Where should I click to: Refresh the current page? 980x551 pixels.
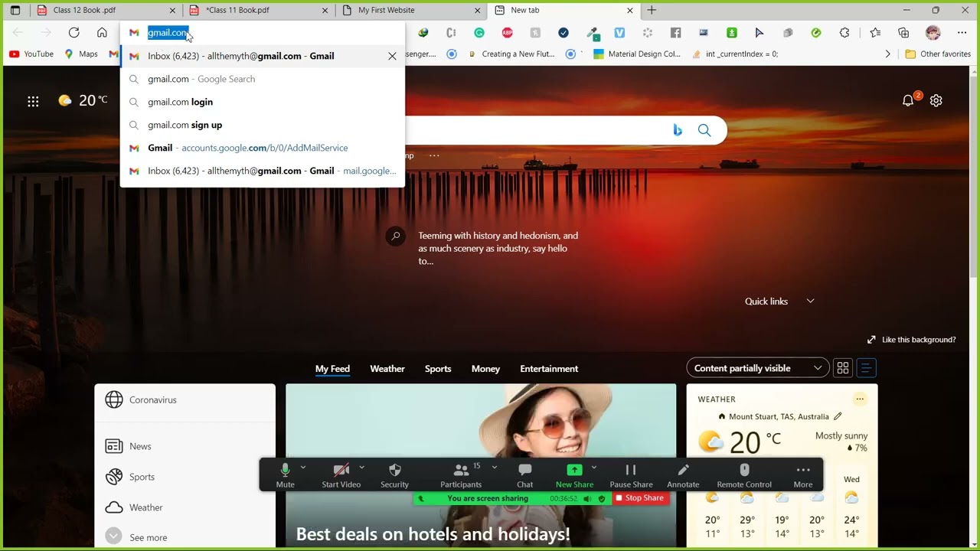point(73,32)
